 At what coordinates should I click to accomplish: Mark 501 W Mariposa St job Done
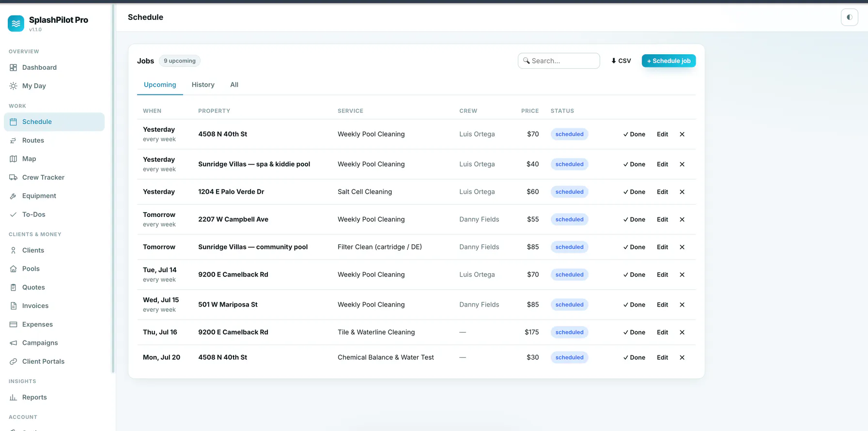pyautogui.click(x=634, y=305)
